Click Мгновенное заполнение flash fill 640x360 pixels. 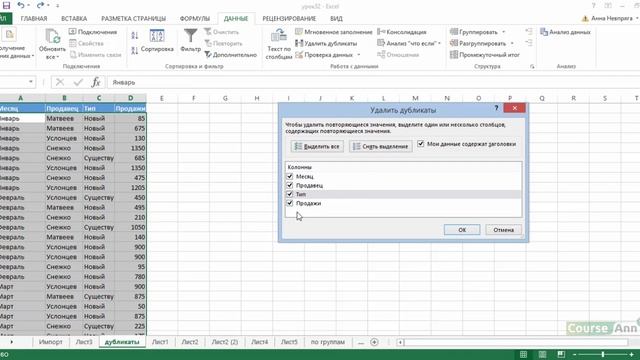[334, 32]
